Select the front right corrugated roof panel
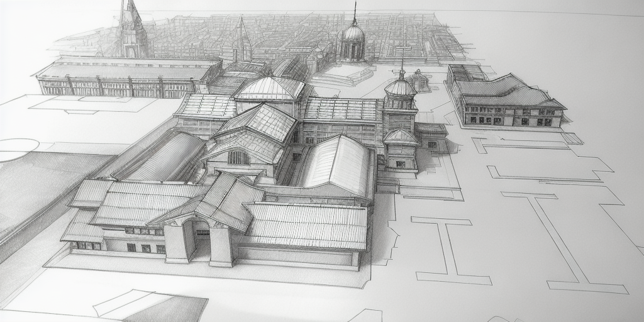The image size is (644, 322). (306, 225)
